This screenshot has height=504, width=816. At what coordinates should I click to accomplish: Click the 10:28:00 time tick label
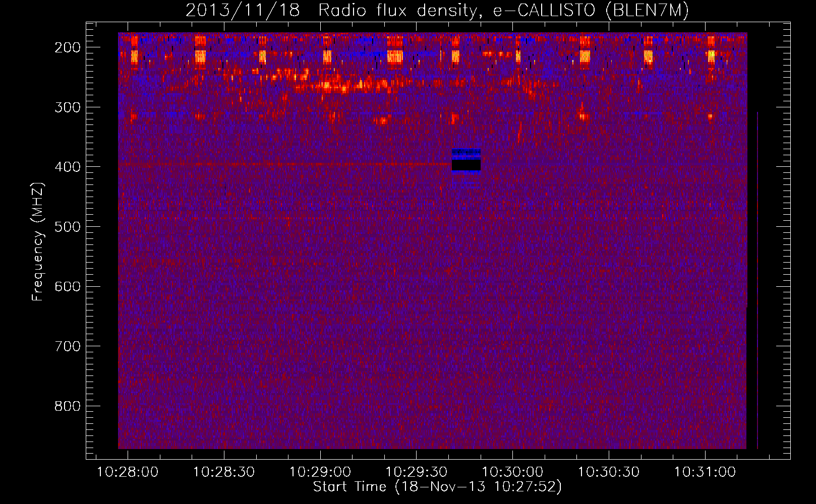pos(128,472)
